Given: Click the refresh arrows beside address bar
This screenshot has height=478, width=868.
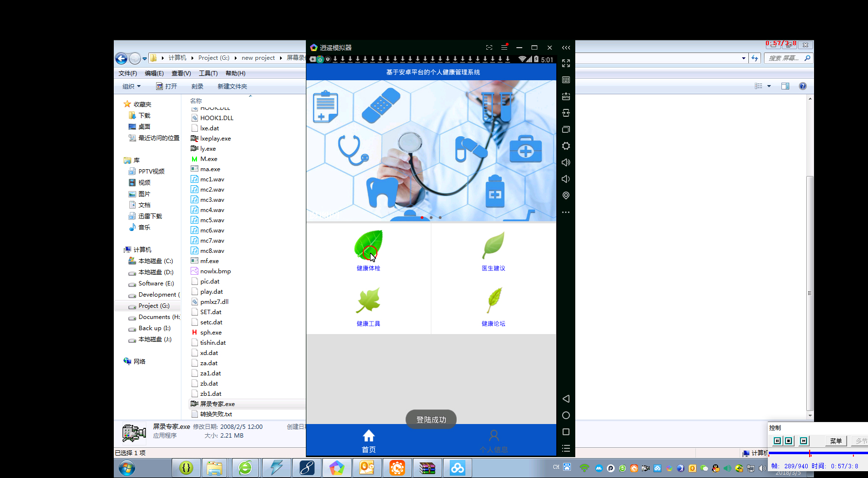Looking at the screenshot, I should tap(755, 58).
